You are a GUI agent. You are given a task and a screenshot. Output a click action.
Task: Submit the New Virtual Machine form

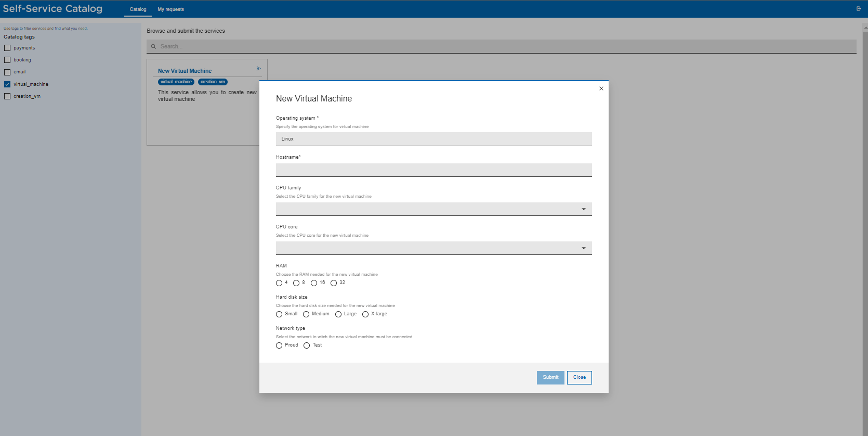click(550, 378)
